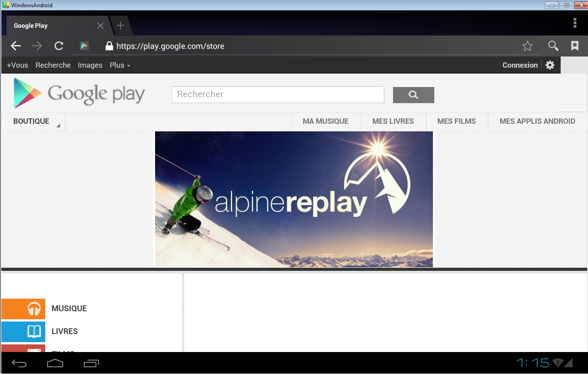The width and height of the screenshot is (588, 374).
Task: Click the Play Store favicon in address bar
Action: [x=84, y=46]
